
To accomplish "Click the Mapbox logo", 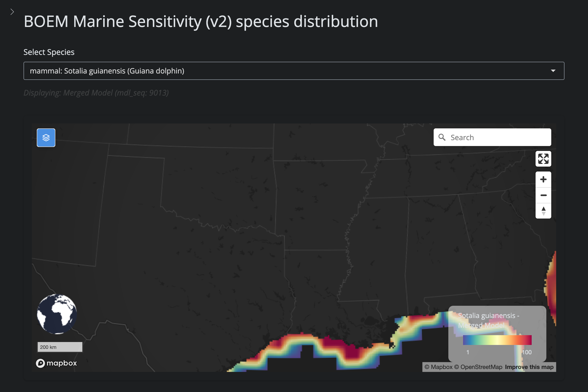I will click(56, 363).
